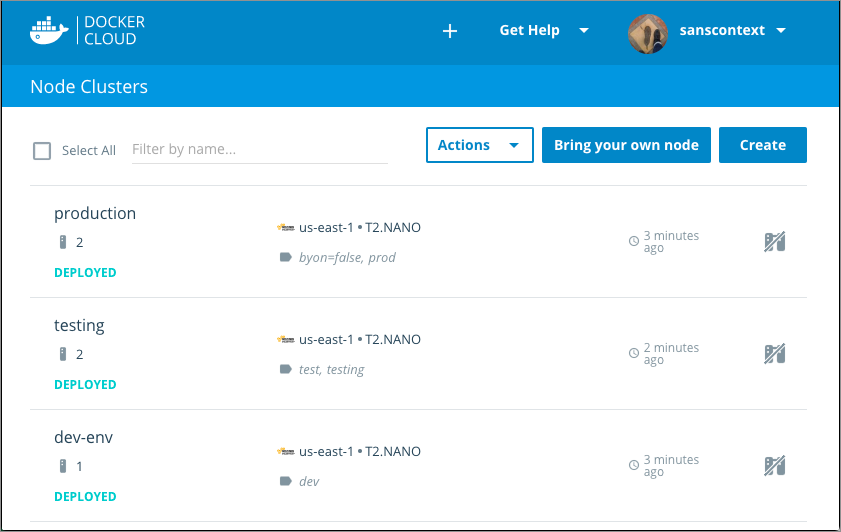841x532 pixels.
Task: Click the terminate icon for testing cluster
Action: (x=775, y=354)
